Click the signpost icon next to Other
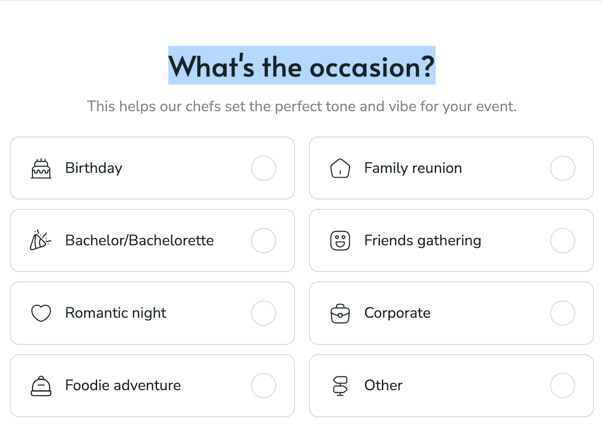 (x=340, y=386)
